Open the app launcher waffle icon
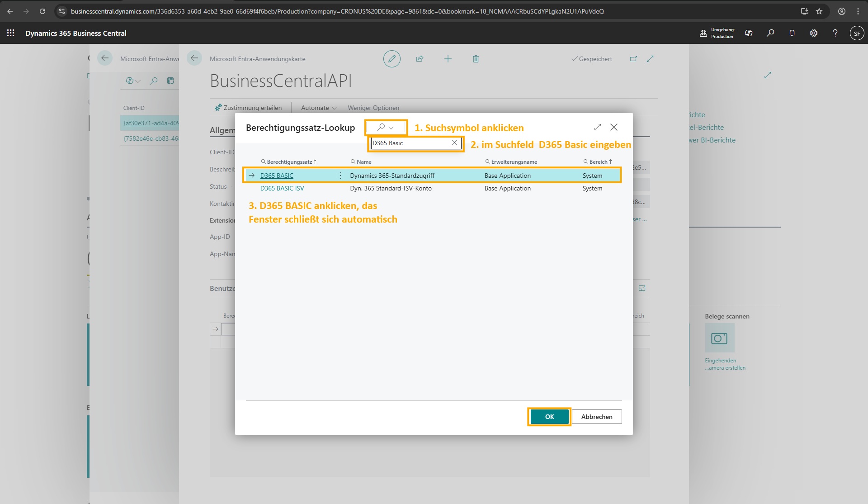 pyautogui.click(x=11, y=33)
